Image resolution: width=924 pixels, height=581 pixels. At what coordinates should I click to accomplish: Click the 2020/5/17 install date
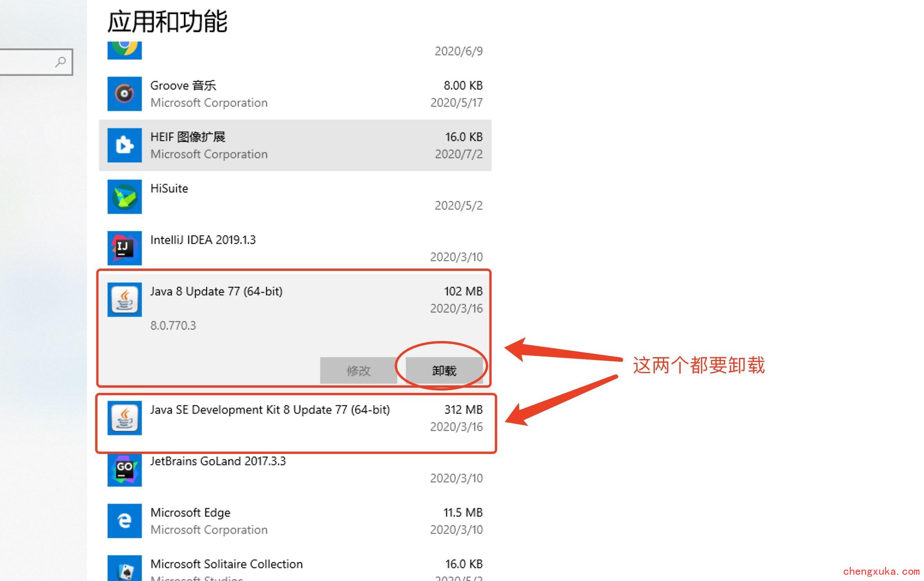pos(457,103)
